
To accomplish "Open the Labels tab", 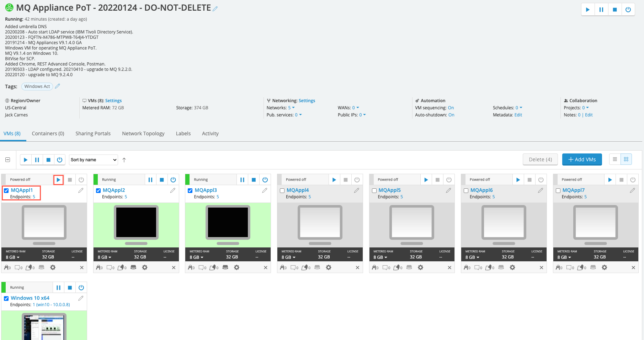I will [183, 134].
